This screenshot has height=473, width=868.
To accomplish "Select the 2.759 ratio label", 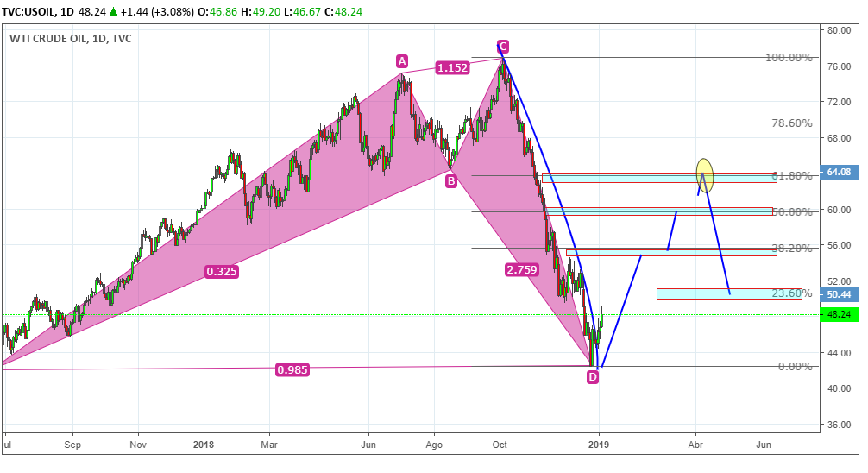I will pos(521,270).
